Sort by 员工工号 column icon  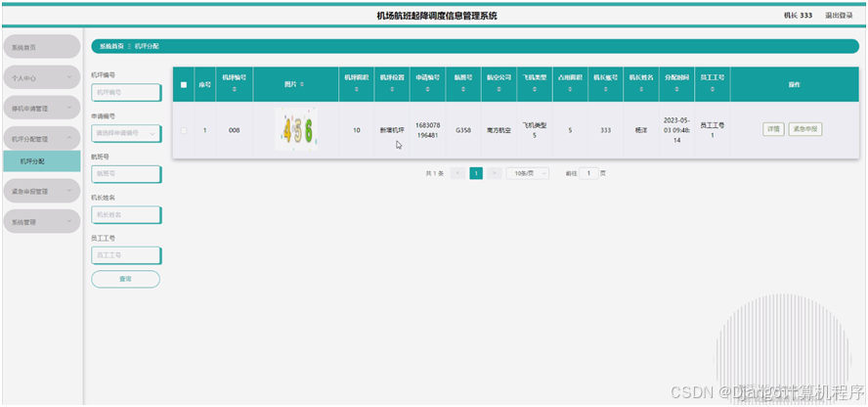(713, 89)
